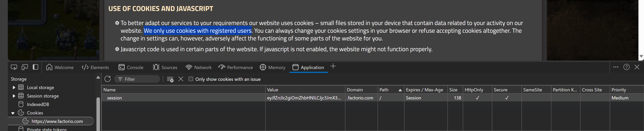Sort by the Partition Key column header
The height and width of the screenshot is (131, 644).
click(566, 90)
